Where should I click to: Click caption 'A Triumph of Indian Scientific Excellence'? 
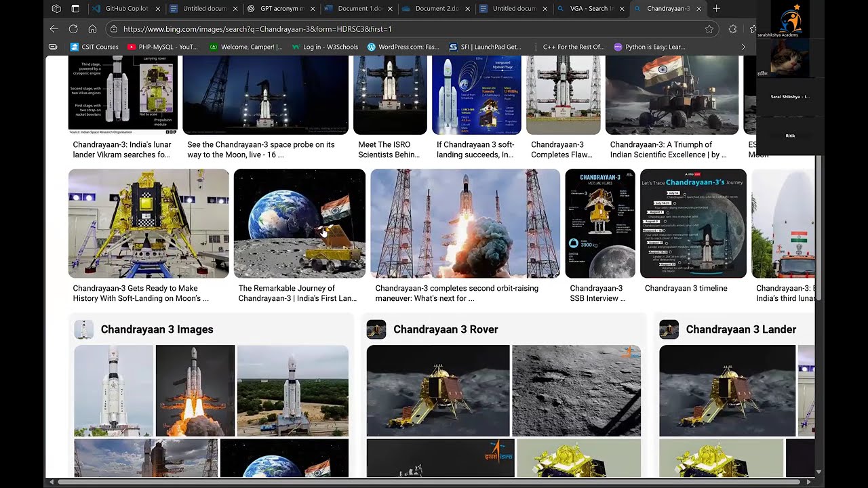(668, 149)
